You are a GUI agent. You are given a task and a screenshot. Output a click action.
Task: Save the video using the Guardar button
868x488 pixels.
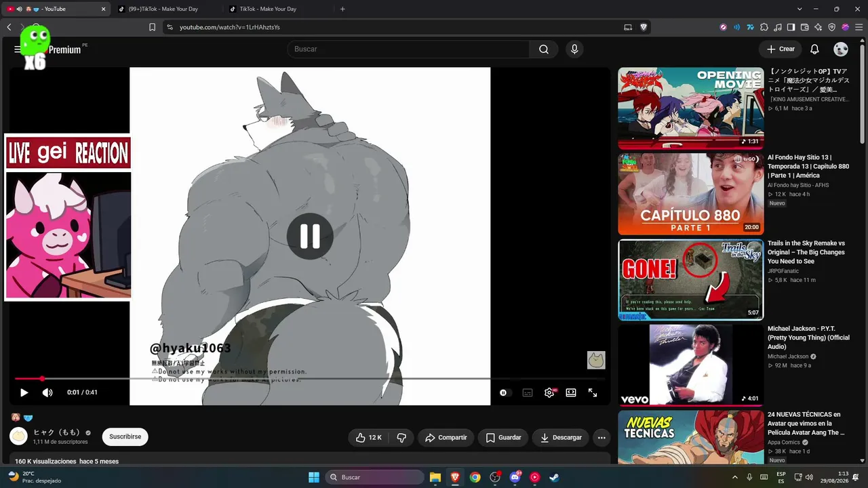coord(503,438)
